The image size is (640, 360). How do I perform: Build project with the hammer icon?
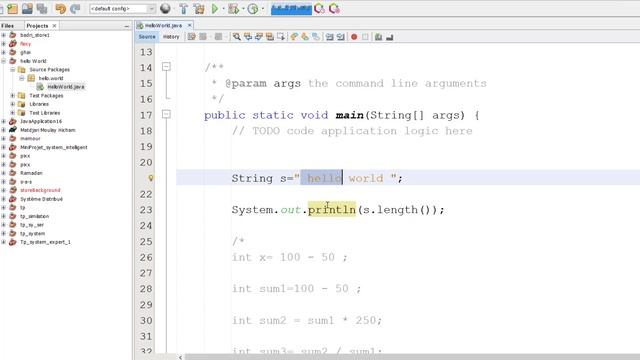coord(184,8)
